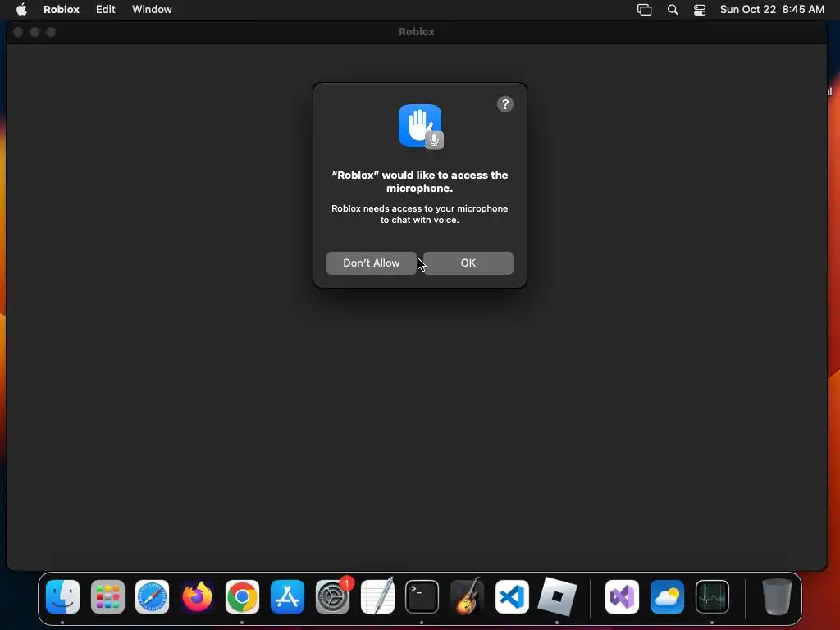
Task: Open System Settings from the Dock
Action: click(333, 597)
